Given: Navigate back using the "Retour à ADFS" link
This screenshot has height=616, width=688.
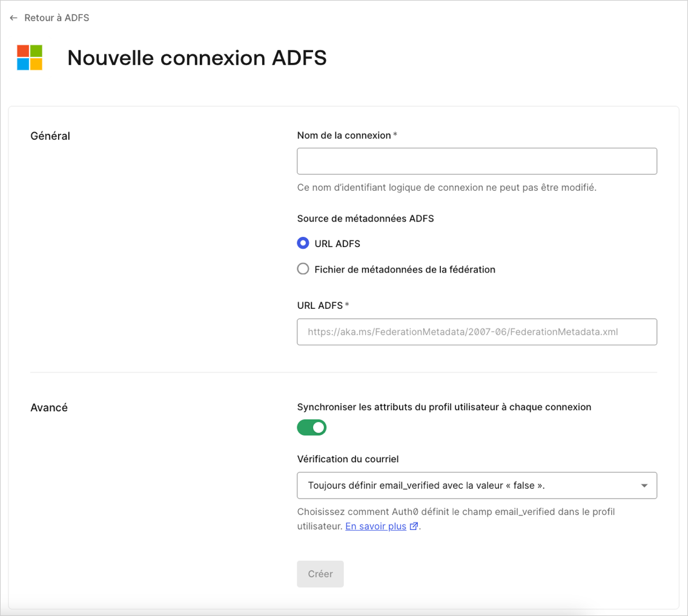Looking at the screenshot, I should [x=56, y=18].
